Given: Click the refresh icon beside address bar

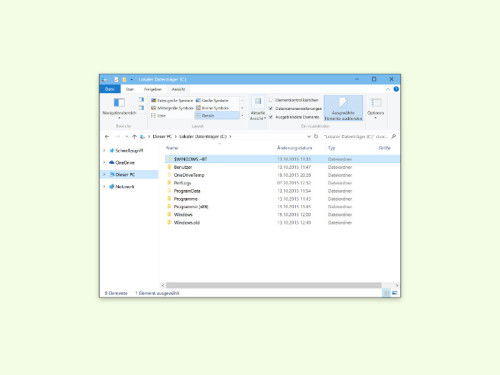Looking at the screenshot, I should point(316,136).
